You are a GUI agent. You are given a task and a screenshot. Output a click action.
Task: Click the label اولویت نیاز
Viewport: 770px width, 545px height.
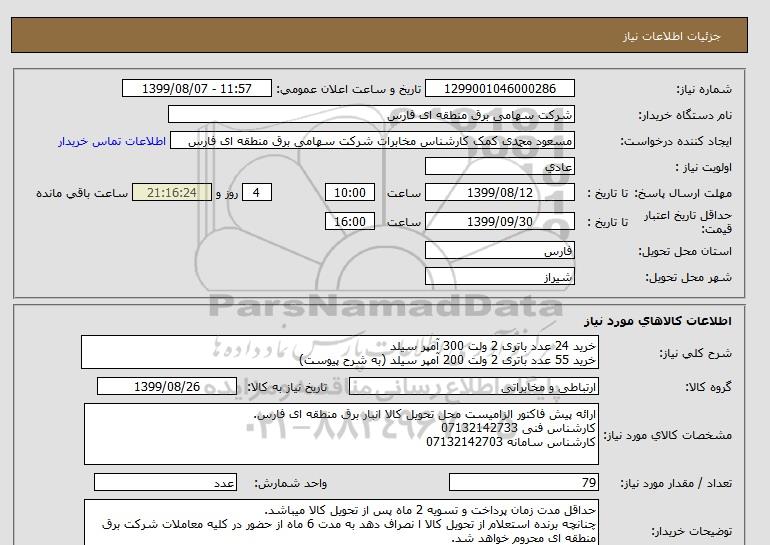[704, 167]
